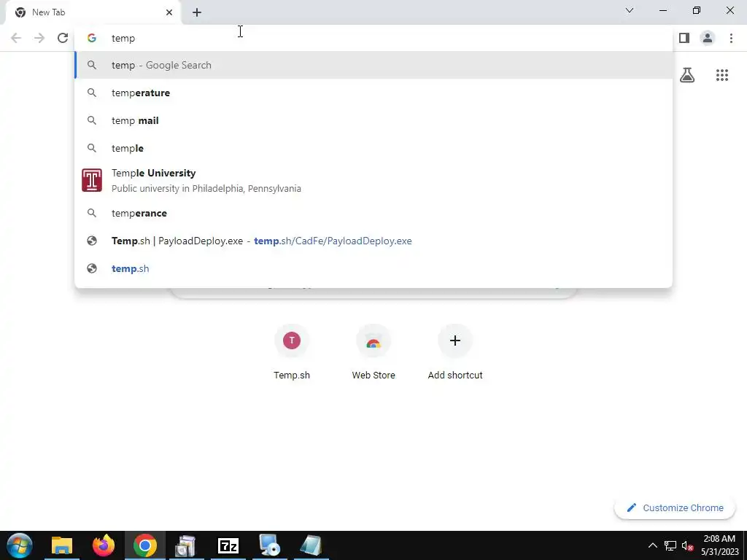Click the globe icon beside temp.sh
The image size is (747, 560).
click(x=92, y=268)
